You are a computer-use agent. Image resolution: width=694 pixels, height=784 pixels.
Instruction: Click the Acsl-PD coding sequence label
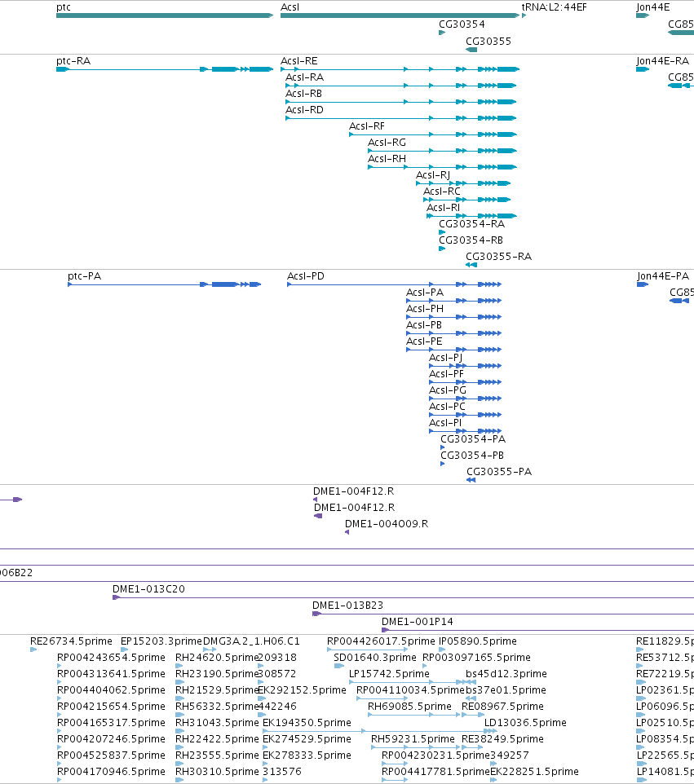[x=306, y=276]
